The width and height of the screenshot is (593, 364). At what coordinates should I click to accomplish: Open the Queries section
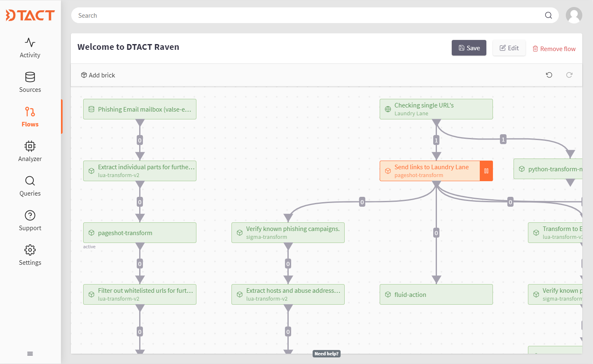pos(30,186)
